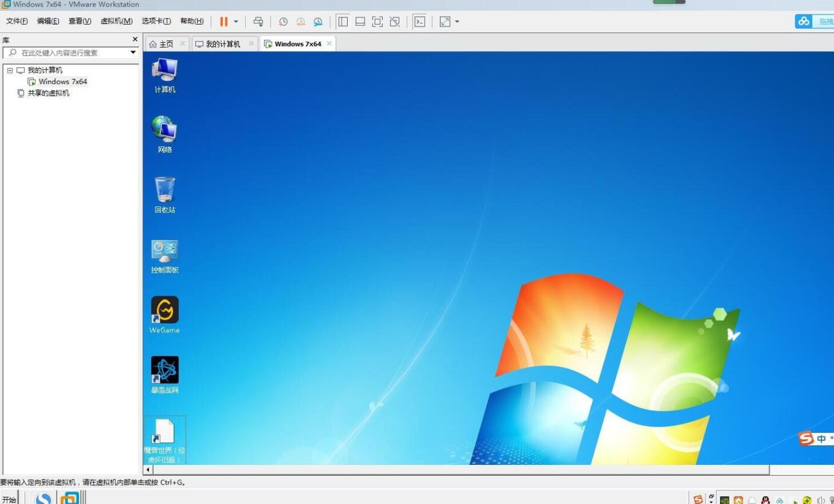Click the blue cloud tray icon
The image size is (834, 504).
click(780, 500)
